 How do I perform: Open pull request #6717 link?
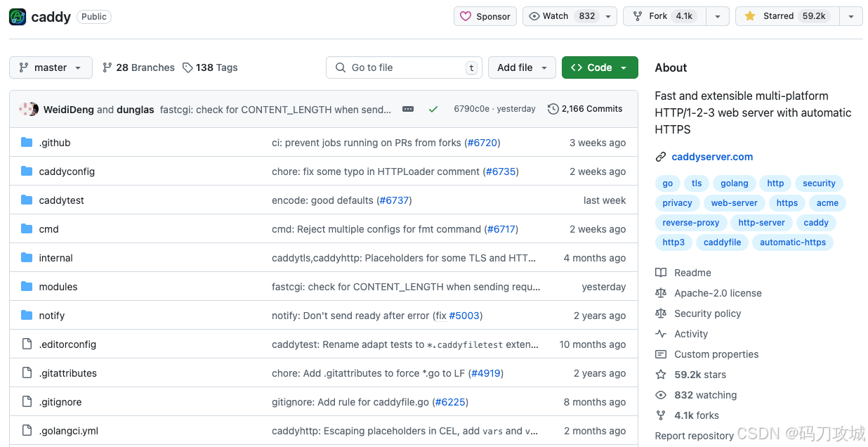click(x=502, y=229)
